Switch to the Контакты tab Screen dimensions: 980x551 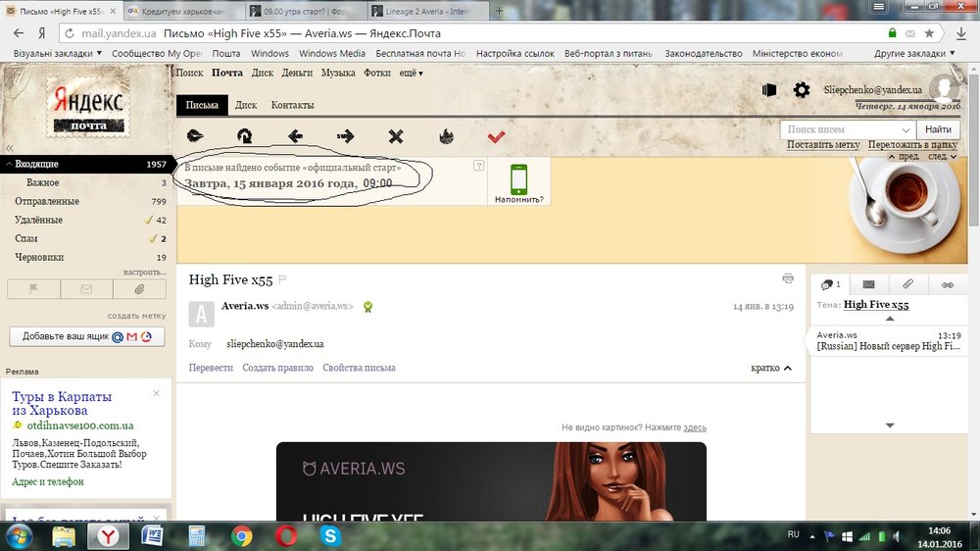click(x=292, y=105)
